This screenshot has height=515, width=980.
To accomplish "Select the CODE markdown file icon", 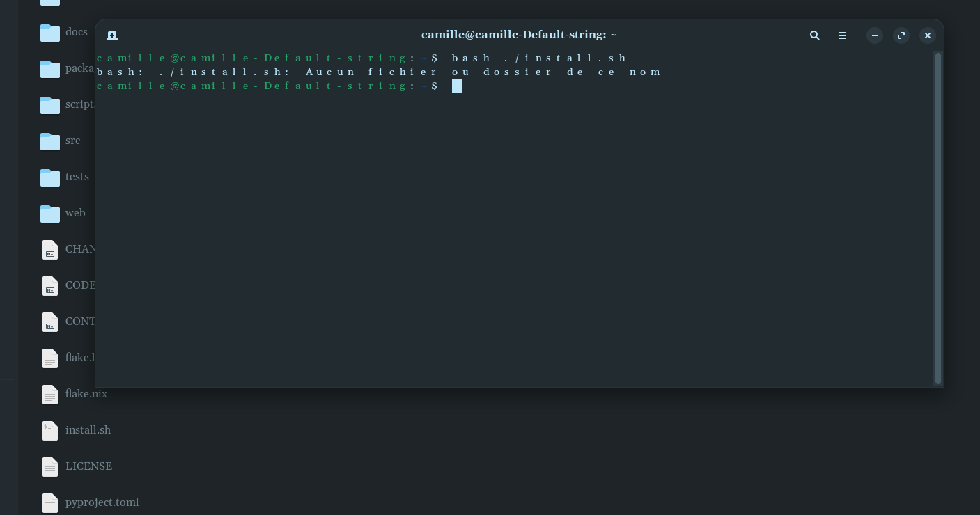I will click(x=50, y=285).
